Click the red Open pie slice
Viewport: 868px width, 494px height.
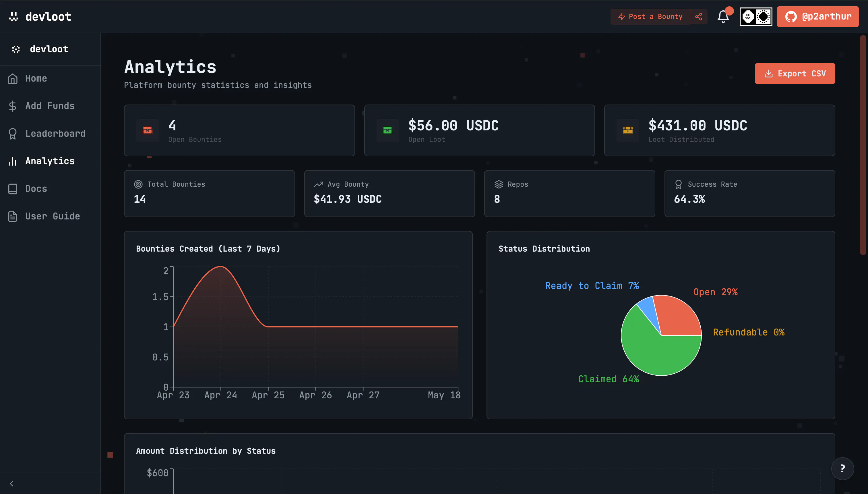pos(680,316)
